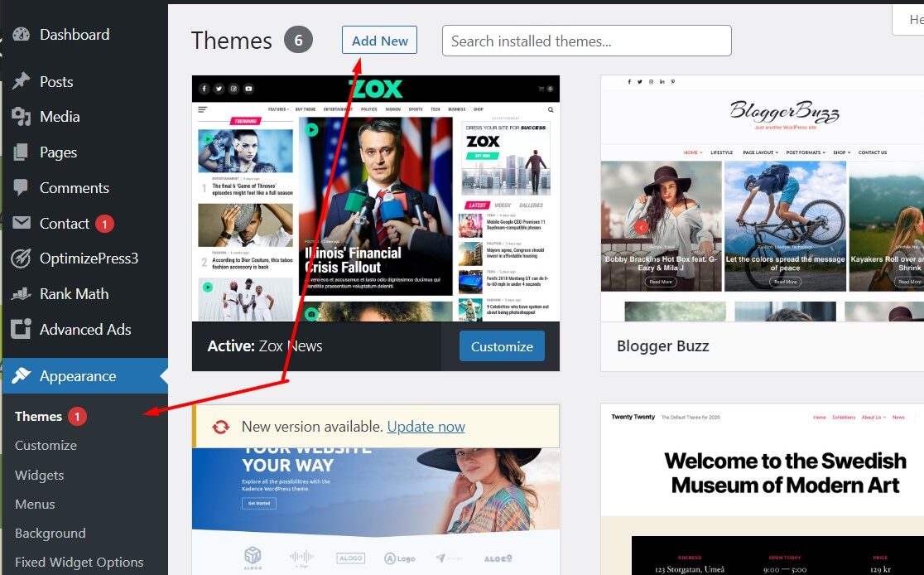Click the Advanced Ads icon

tap(21, 329)
